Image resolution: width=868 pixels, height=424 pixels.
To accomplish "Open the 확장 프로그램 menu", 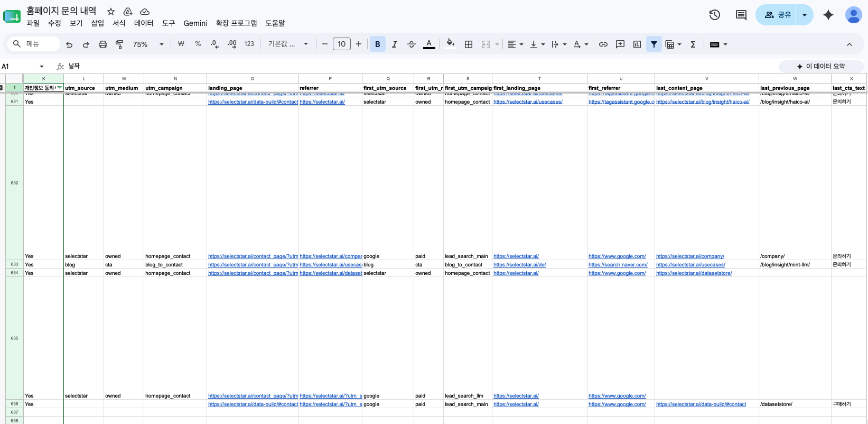I will (236, 23).
